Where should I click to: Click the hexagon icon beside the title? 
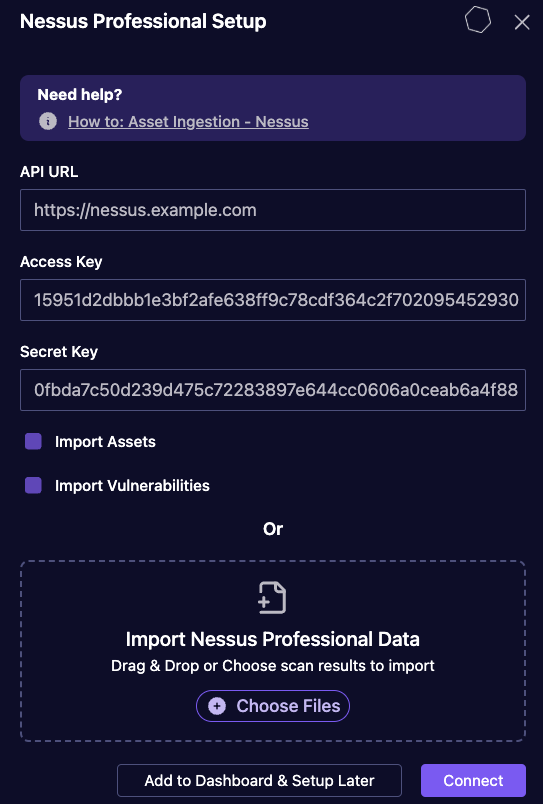click(x=477, y=21)
